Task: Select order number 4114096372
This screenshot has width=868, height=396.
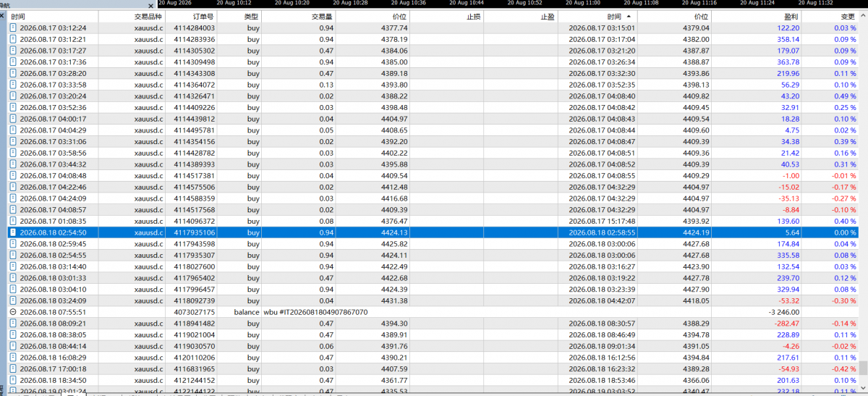Action: [195, 221]
